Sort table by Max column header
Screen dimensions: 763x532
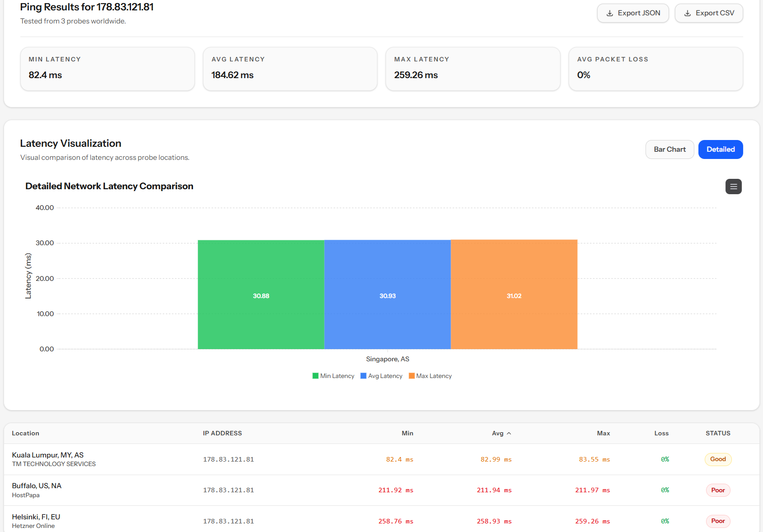[x=603, y=434]
